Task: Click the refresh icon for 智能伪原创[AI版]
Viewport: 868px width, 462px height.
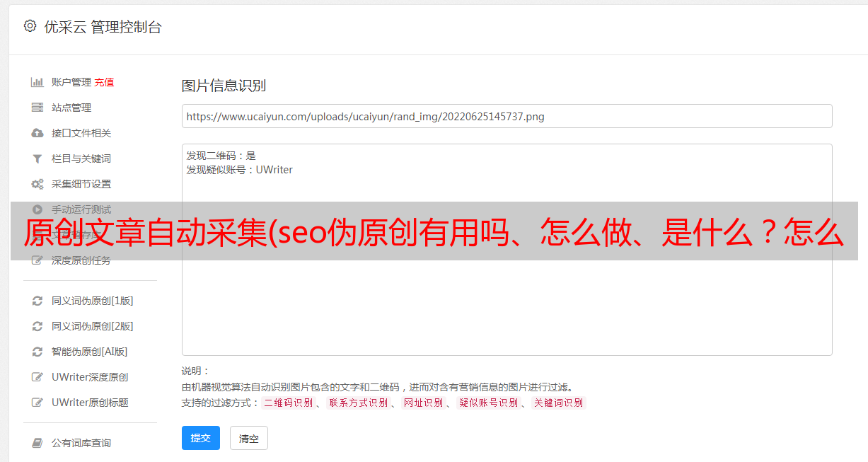Action: point(37,352)
